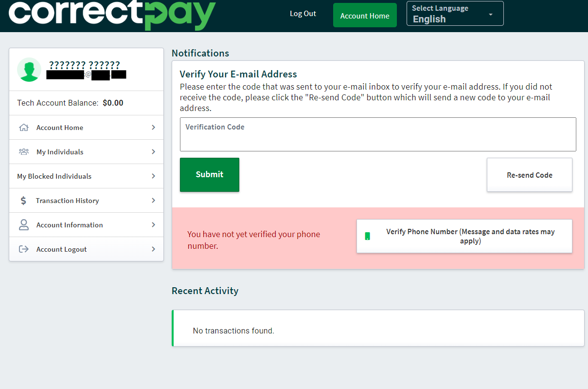Click the person icon beside Account Information
588x389 pixels.
23,225
